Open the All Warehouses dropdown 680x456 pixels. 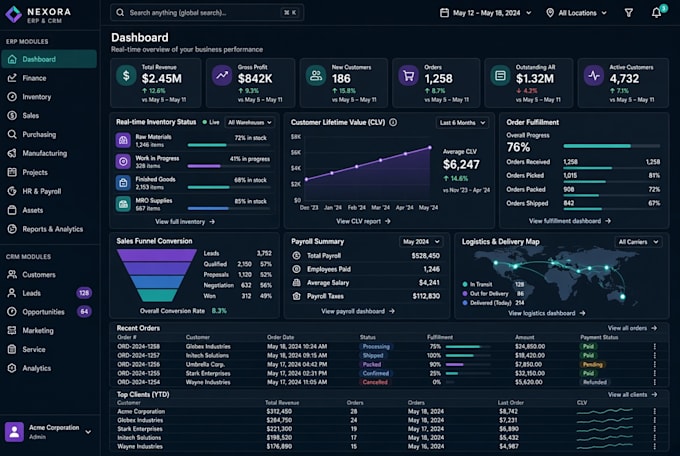(x=250, y=123)
